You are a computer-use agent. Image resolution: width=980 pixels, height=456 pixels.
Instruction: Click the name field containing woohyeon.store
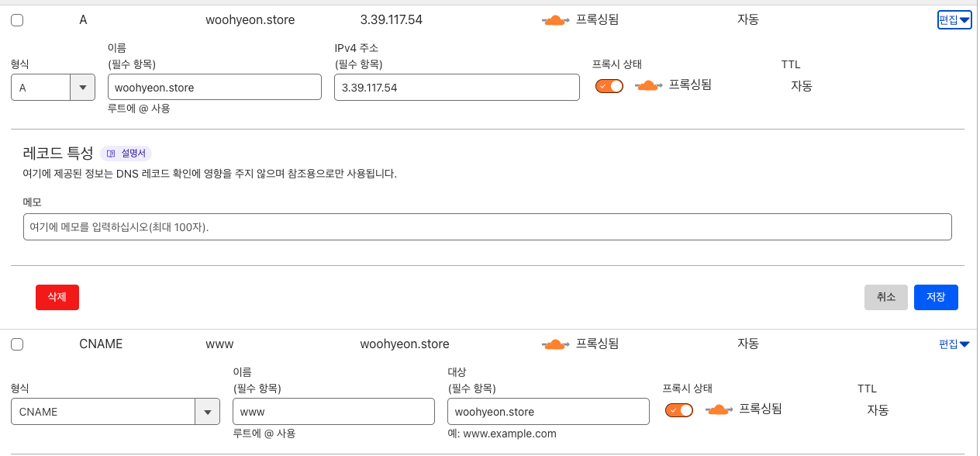(215, 88)
